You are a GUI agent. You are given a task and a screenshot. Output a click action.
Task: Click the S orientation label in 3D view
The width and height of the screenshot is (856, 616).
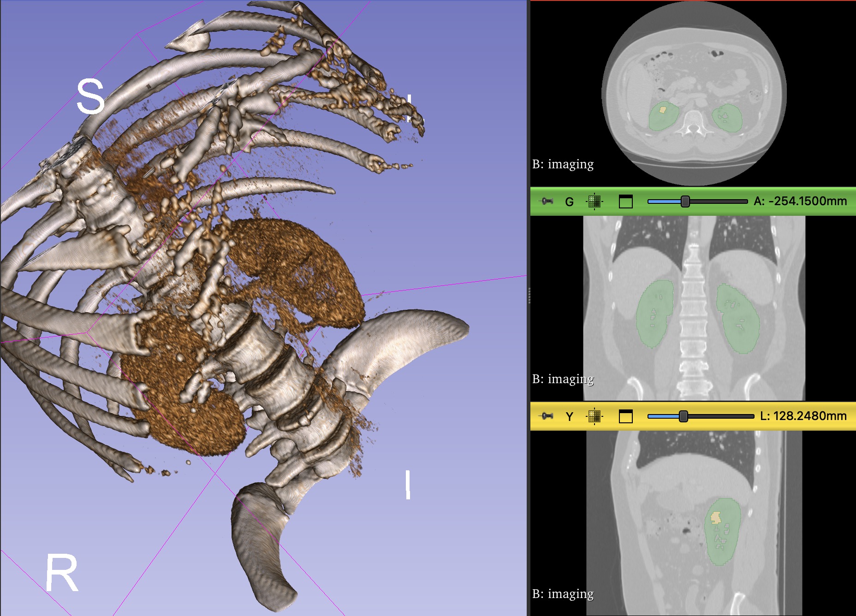90,96
